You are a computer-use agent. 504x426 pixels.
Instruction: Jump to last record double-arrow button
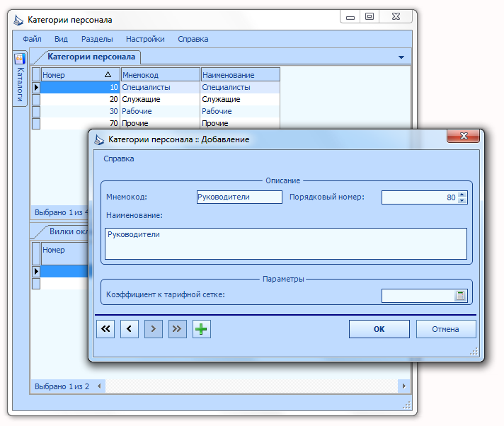pyautogui.click(x=178, y=328)
